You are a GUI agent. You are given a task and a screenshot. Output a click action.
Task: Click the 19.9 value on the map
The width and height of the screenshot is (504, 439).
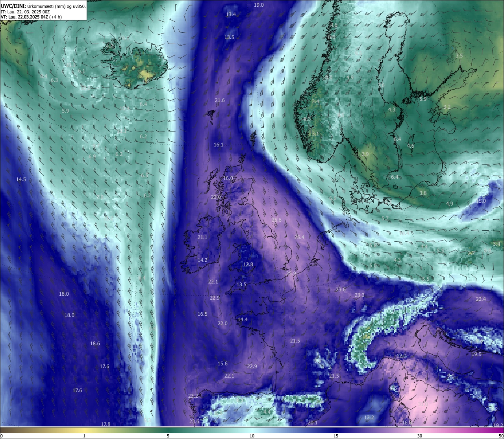pyautogui.click(x=476, y=354)
